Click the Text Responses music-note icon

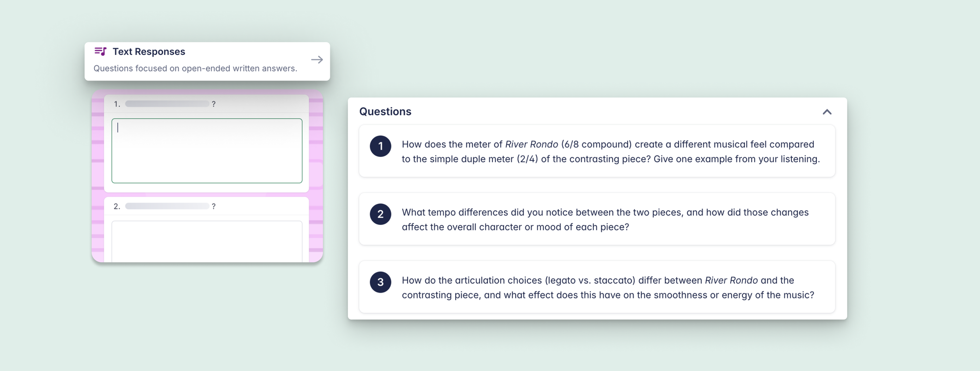click(x=100, y=51)
